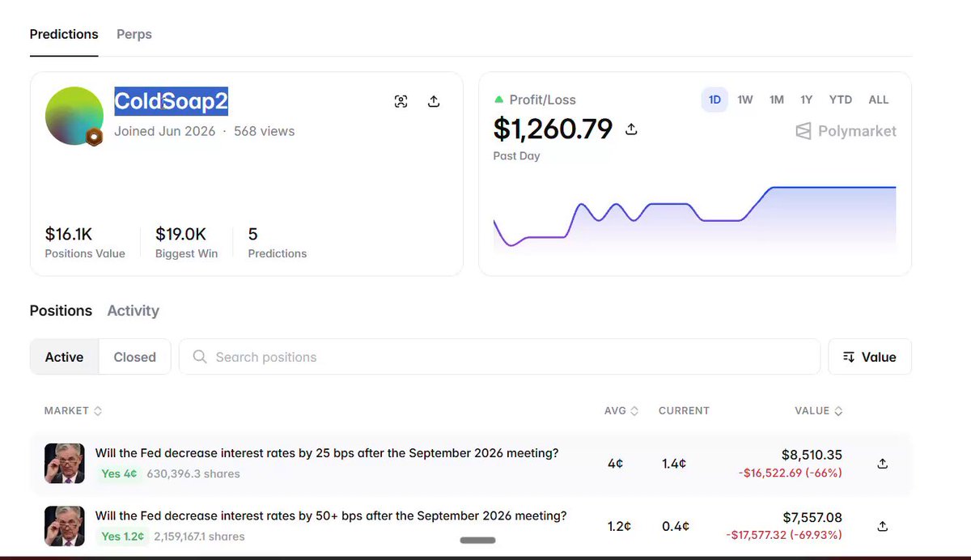Switch the chart range to YTD
This screenshot has width=971, height=560.
(841, 100)
